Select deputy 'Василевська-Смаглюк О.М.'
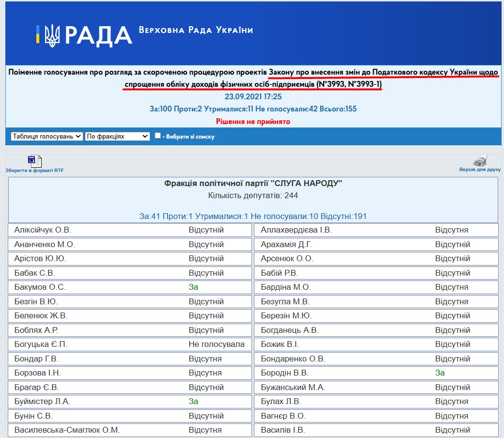Viewport: 504px width, 438px height. coord(67,430)
